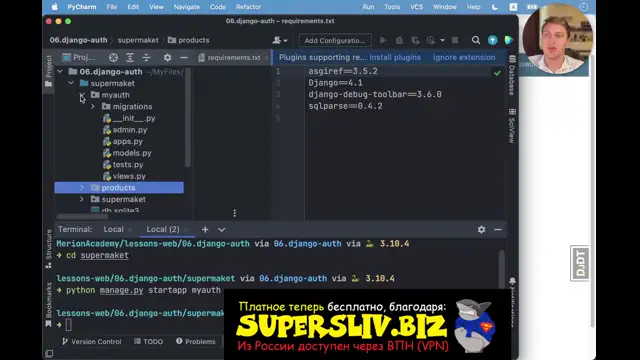Open the Apple menu
This screenshot has width=640, height=360.
[x=55, y=7]
